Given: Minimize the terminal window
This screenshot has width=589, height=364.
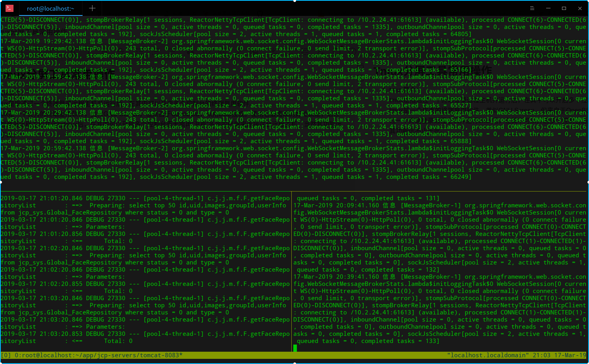Looking at the screenshot, I should (548, 8).
